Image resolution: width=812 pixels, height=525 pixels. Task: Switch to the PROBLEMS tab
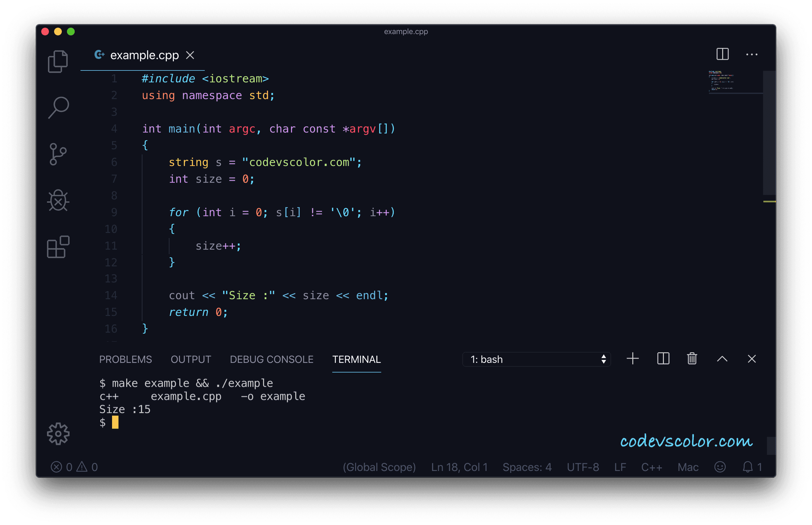[126, 359]
